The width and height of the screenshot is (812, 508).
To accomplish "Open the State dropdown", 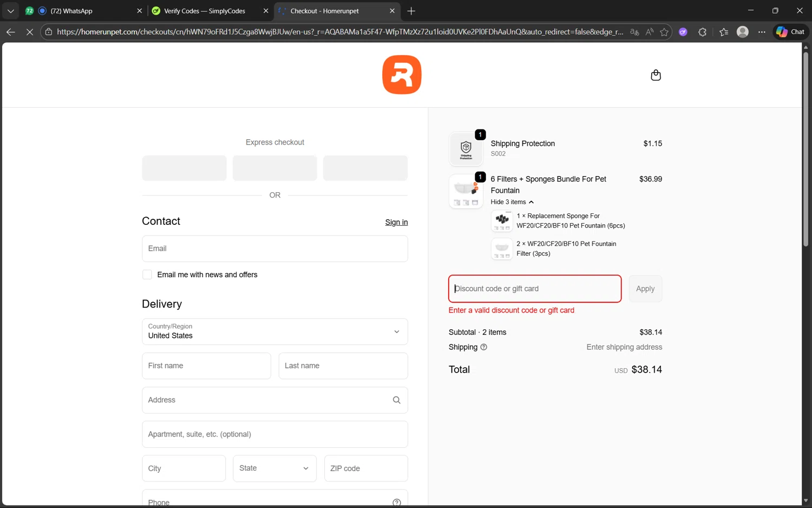I will [274, 468].
